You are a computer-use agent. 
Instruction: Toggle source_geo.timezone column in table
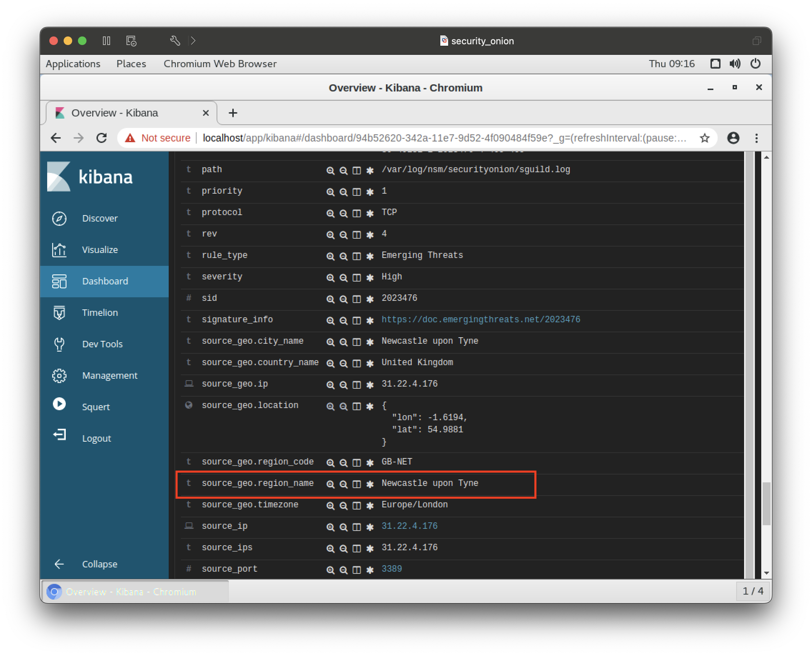(356, 506)
